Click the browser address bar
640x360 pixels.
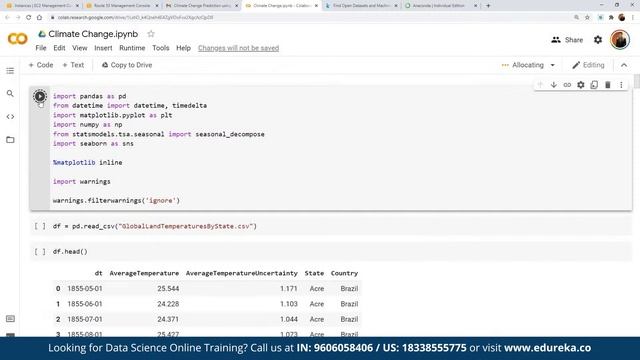310,18
